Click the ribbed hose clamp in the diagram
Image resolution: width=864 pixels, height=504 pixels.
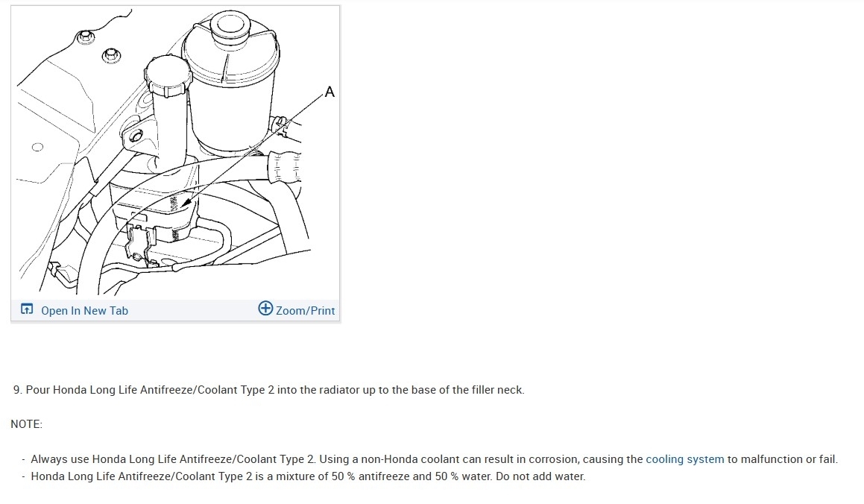coord(285,166)
